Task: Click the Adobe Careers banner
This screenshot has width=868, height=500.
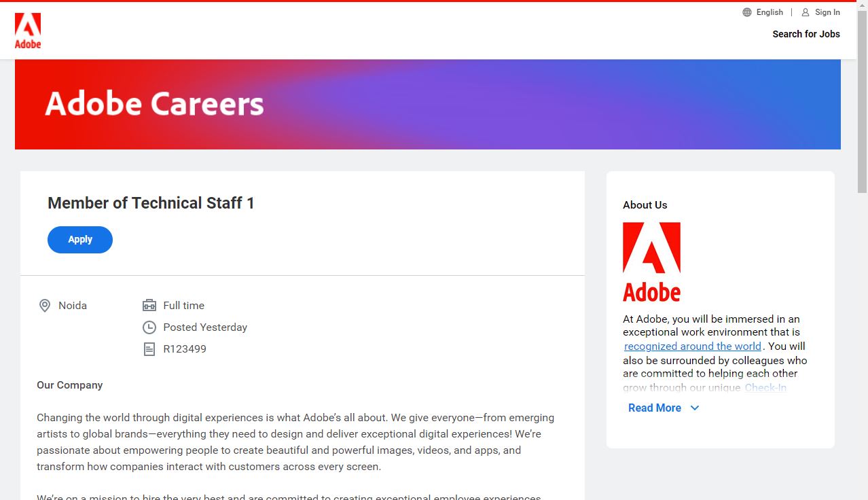Action: [428, 104]
